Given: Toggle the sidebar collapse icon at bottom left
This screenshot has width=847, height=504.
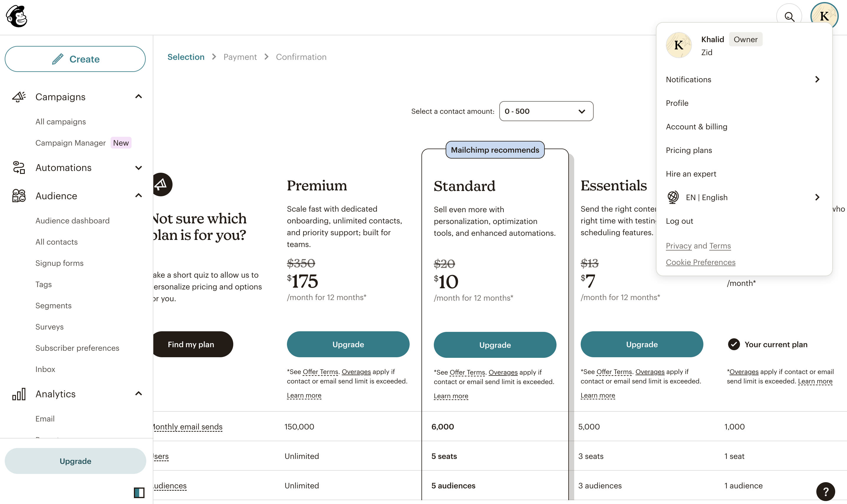Looking at the screenshot, I should (139, 493).
